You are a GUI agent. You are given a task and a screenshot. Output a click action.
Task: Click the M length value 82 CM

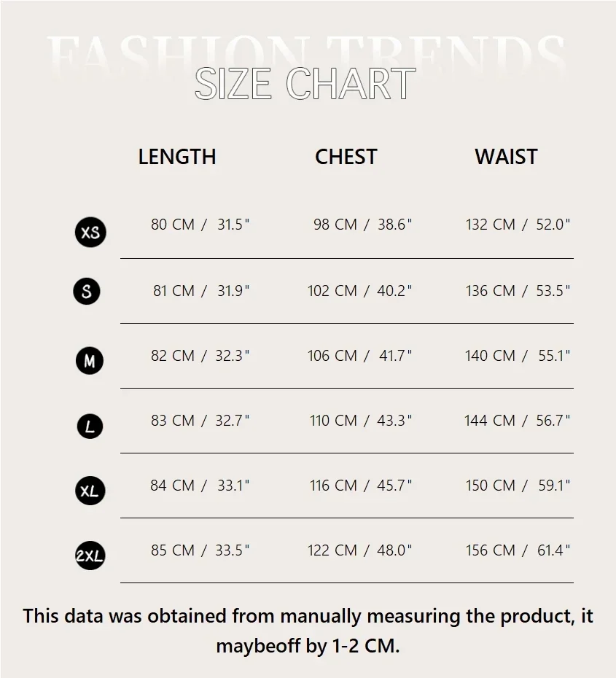click(x=173, y=356)
